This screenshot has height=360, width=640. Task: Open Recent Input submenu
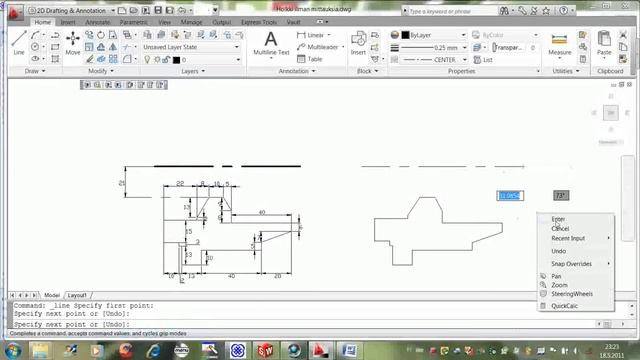(x=576, y=238)
